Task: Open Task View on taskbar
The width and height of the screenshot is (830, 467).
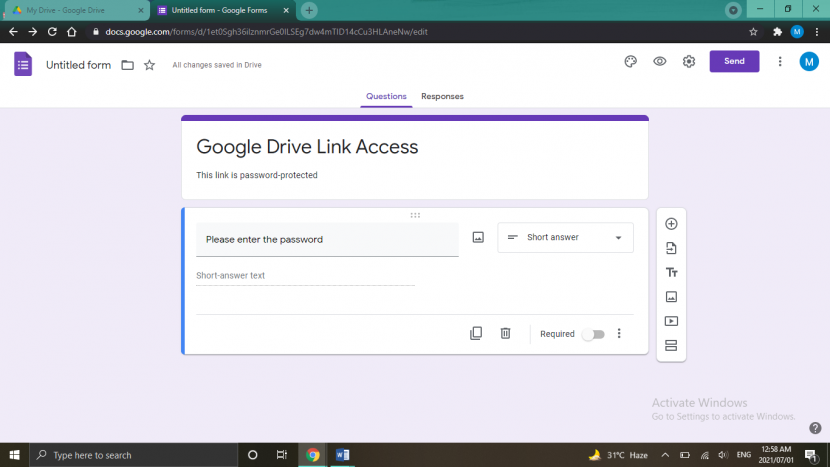Action: click(282, 455)
